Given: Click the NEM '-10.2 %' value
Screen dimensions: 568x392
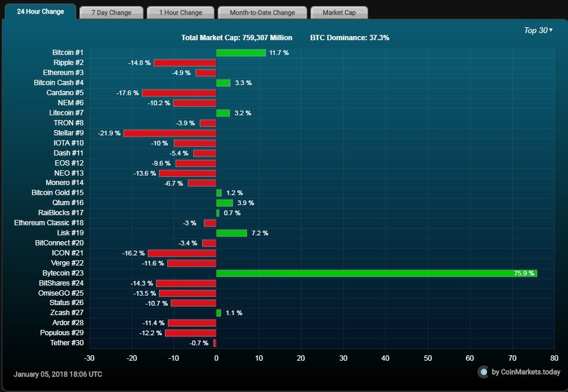Looking at the screenshot, I should coord(158,103).
